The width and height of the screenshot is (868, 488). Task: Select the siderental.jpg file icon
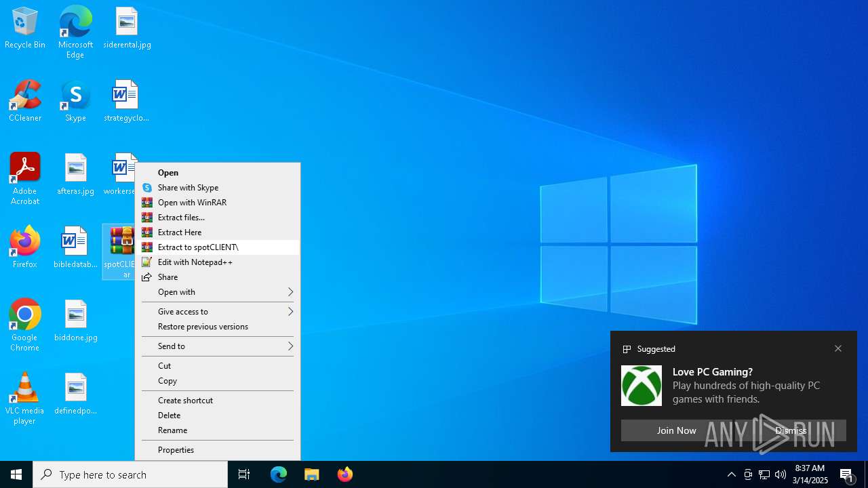coord(127,28)
